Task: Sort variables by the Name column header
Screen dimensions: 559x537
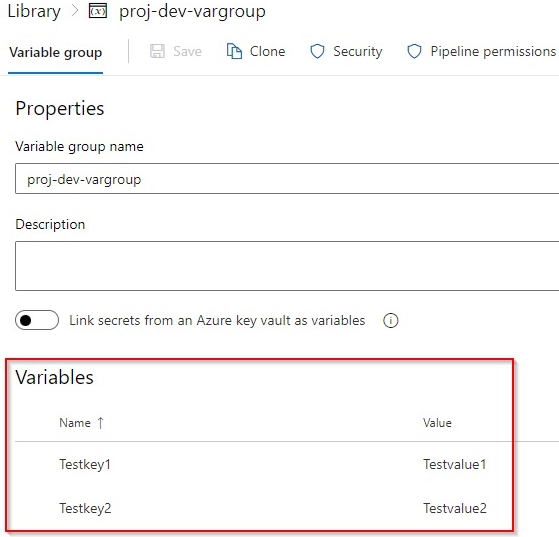Action: tap(75, 423)
